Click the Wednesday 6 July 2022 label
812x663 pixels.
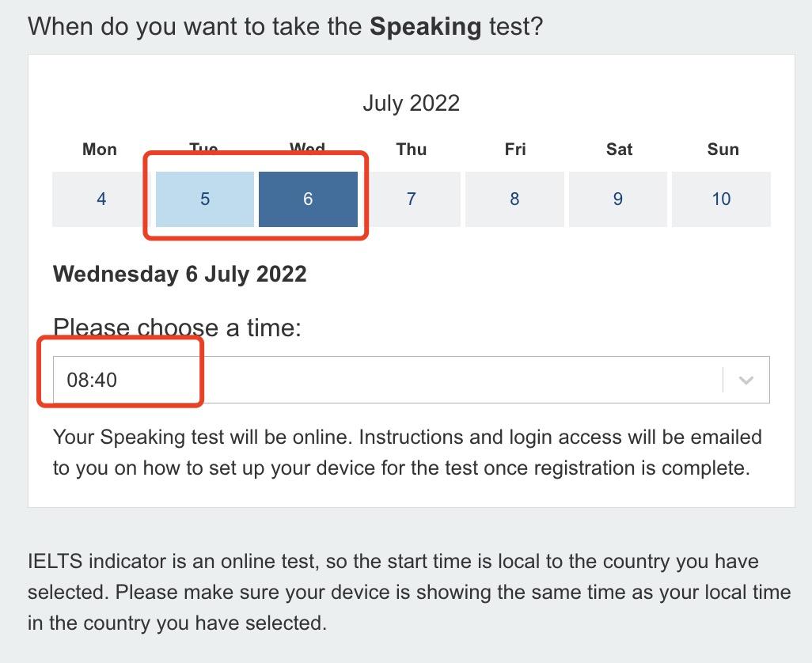click(x=180, y=275)
